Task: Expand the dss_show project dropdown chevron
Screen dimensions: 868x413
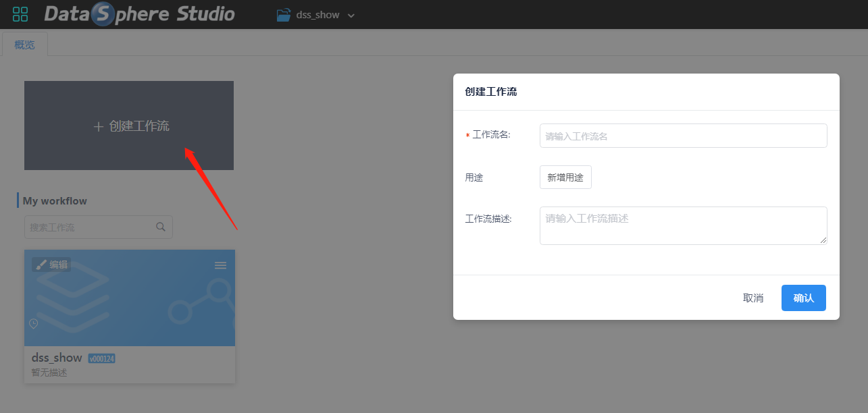Action: [x=351, y=14]
